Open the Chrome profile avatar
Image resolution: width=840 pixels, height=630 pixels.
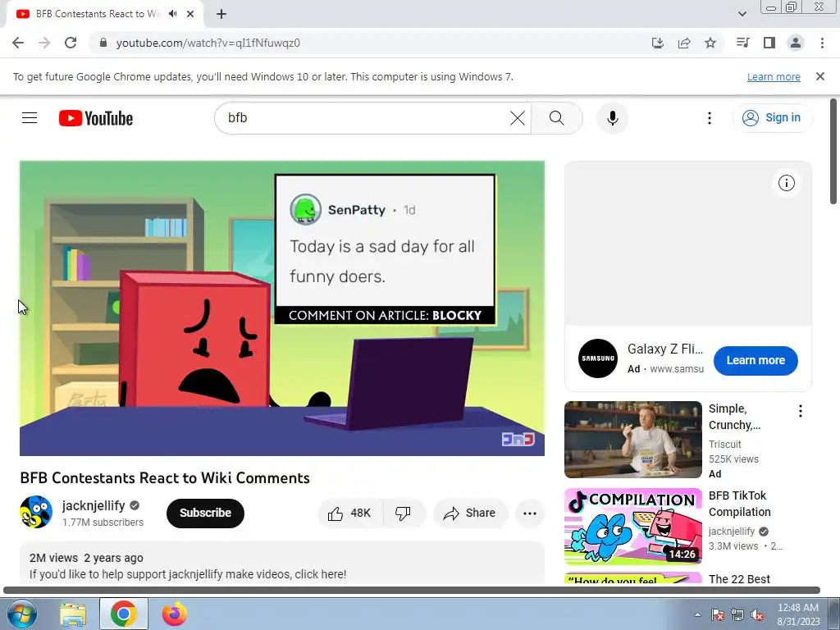point(796,43)
